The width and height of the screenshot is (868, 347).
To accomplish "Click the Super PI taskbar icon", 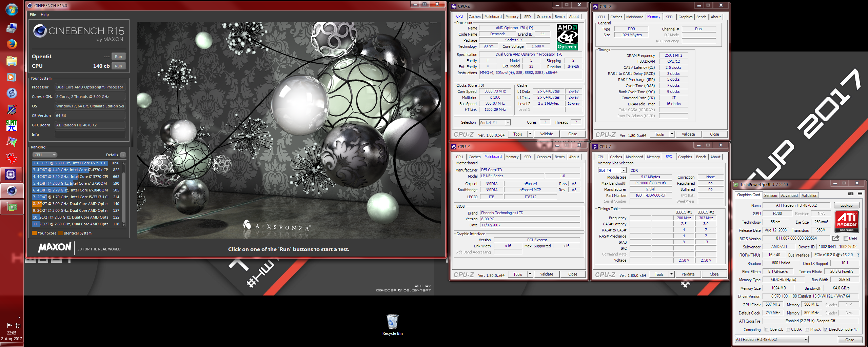I will click(x=12, y=126).
